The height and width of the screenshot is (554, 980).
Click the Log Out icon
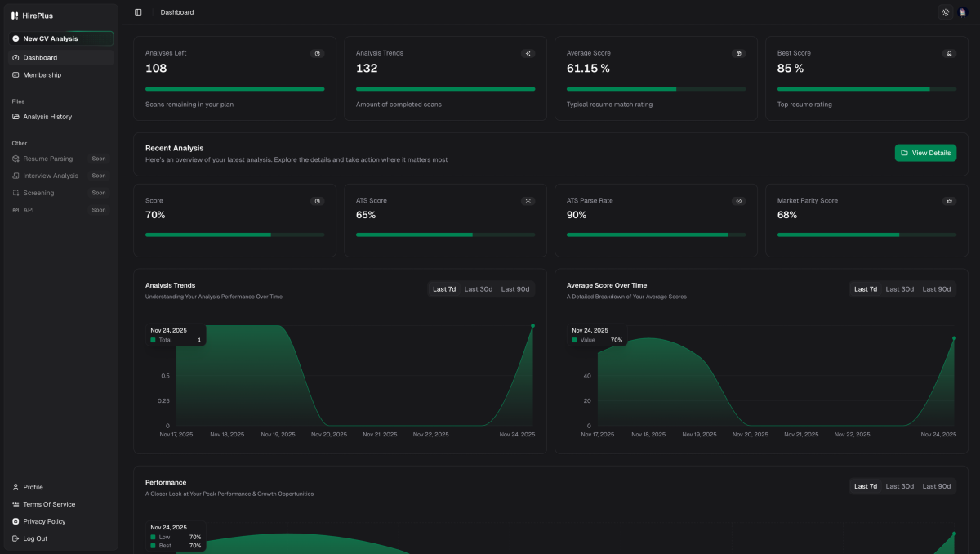[x=16, y=538]
